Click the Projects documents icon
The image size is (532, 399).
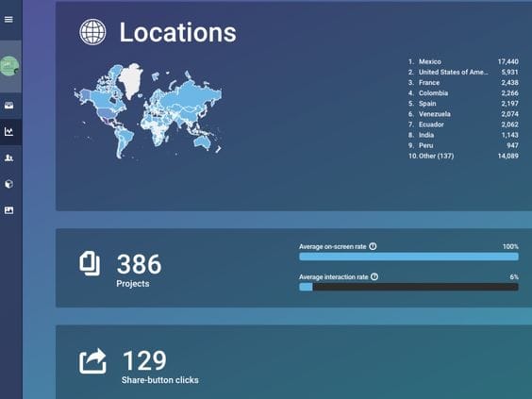[90, 263]
